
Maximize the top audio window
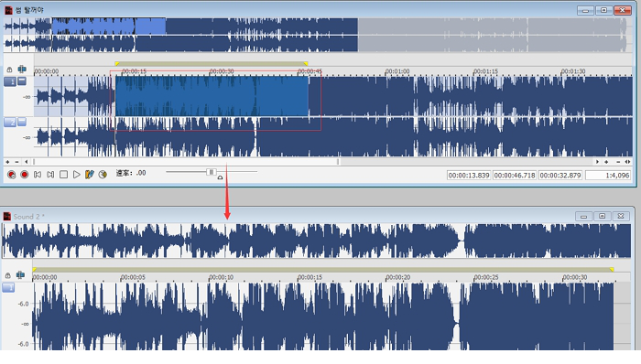(603, 10)
